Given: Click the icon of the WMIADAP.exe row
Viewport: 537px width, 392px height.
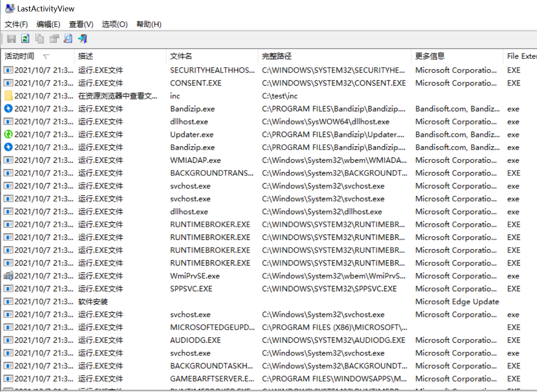Looking at the screenshot, I should [x=8, y=160].
